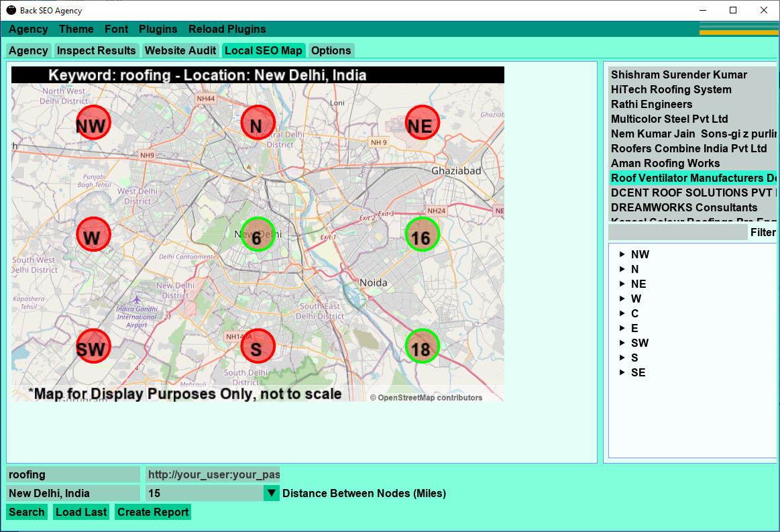Expand the NW tree node
Screen dimensions: 780x532
622,254
